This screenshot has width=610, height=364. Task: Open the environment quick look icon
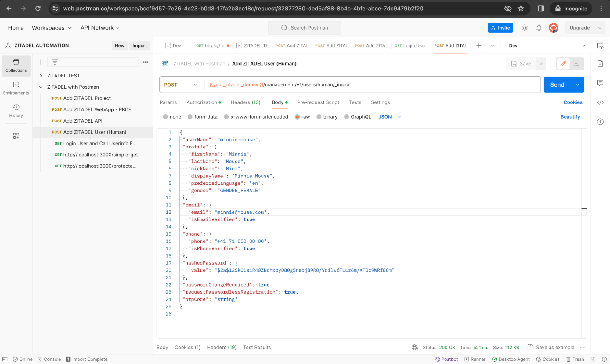(600, 45)
